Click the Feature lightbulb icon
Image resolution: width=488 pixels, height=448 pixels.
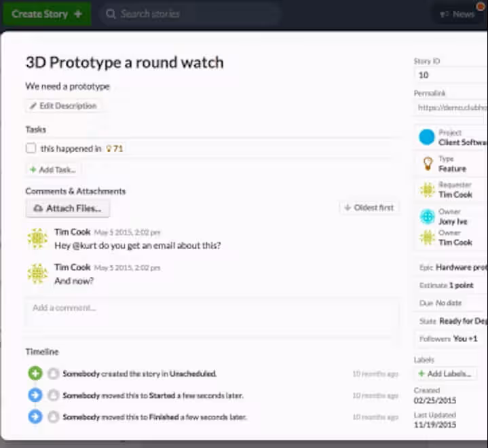pyautogui.click(x=428, y=164)
